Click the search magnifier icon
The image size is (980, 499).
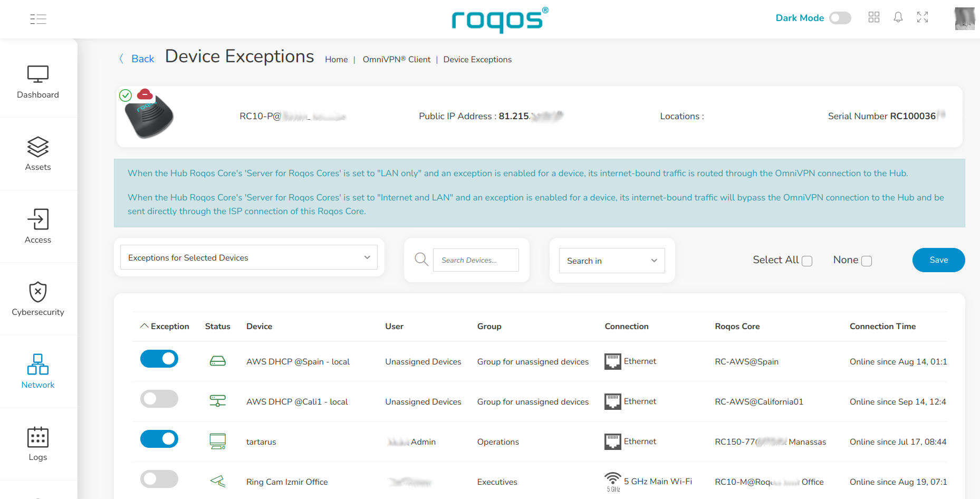(421, 259)
